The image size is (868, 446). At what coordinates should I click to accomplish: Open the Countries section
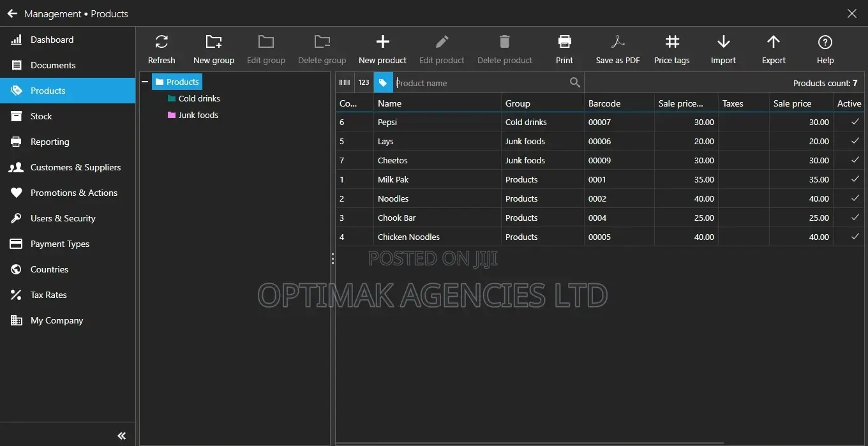[x=68, y=269]
